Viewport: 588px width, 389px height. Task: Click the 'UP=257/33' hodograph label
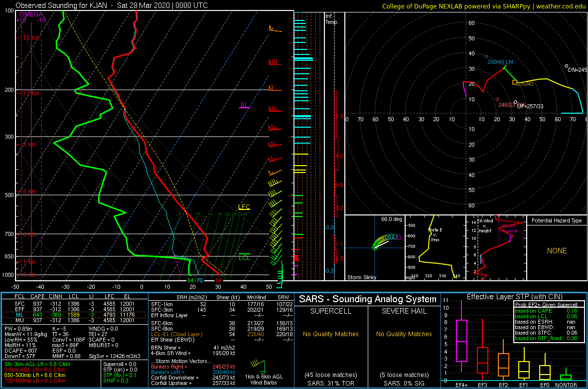click(x=530, y=106)
